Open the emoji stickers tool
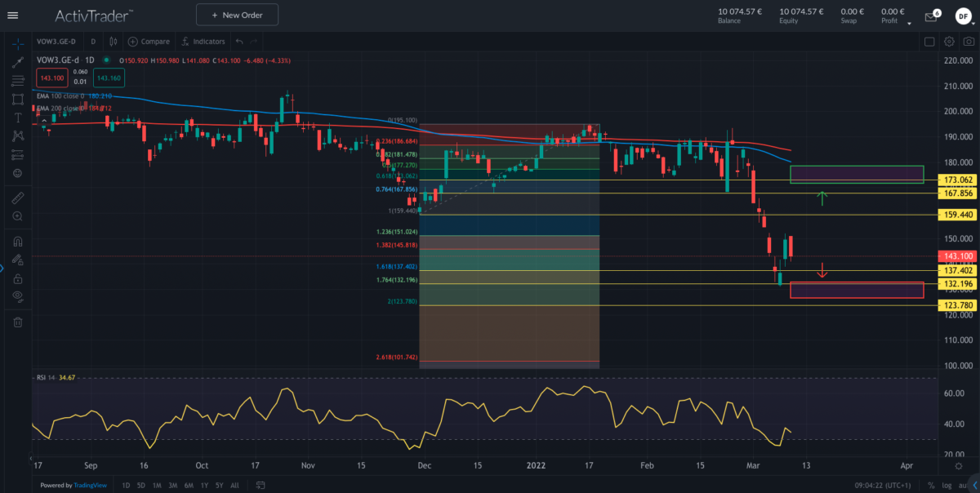 [17, 173]
